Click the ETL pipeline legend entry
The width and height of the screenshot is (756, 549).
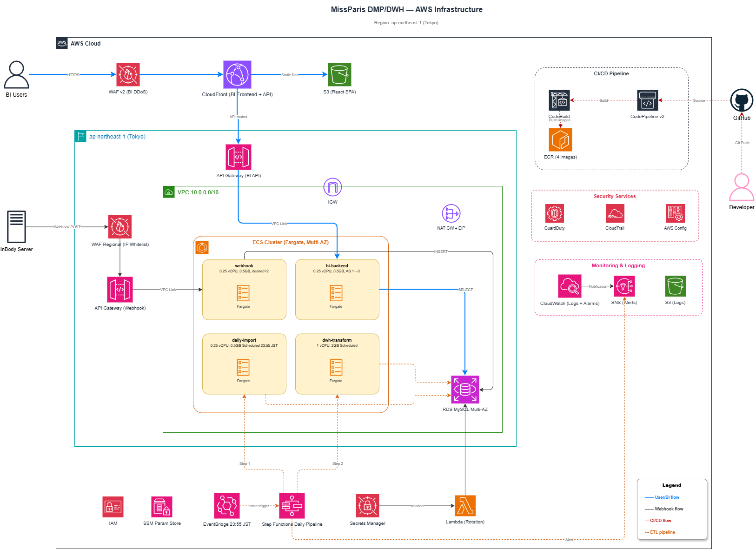coord(660,532)
